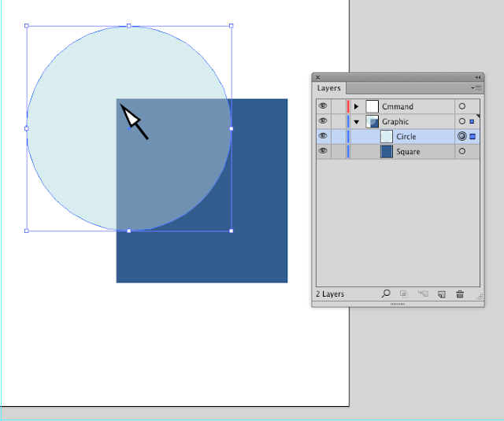Select the Graphic layer name
The height and width of the screenshot is (421, 504).
395,122
